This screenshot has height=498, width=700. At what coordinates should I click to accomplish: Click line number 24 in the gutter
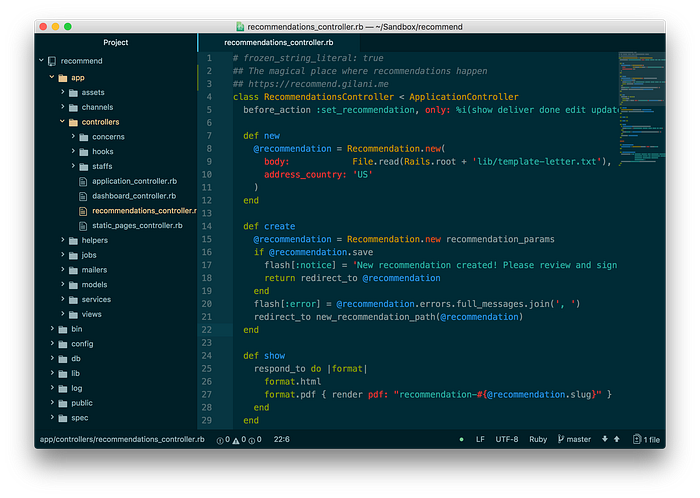pyautogui.click(x=207, y=355)
